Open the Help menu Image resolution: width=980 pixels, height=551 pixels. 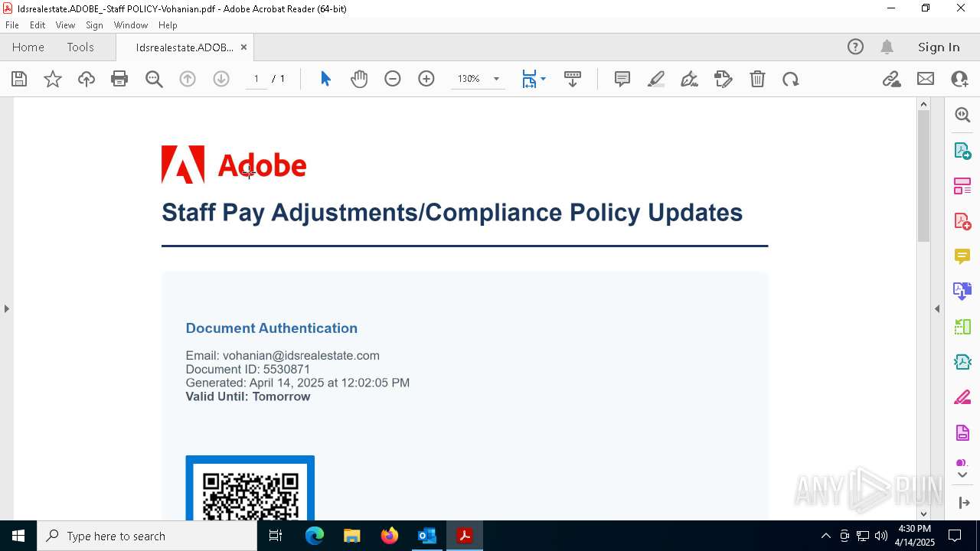point(168,24)
